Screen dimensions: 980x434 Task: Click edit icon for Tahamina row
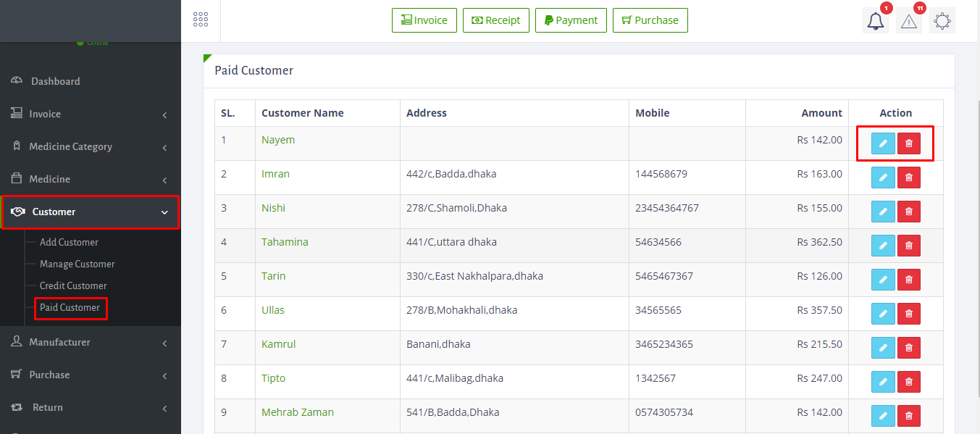(883, 246)
